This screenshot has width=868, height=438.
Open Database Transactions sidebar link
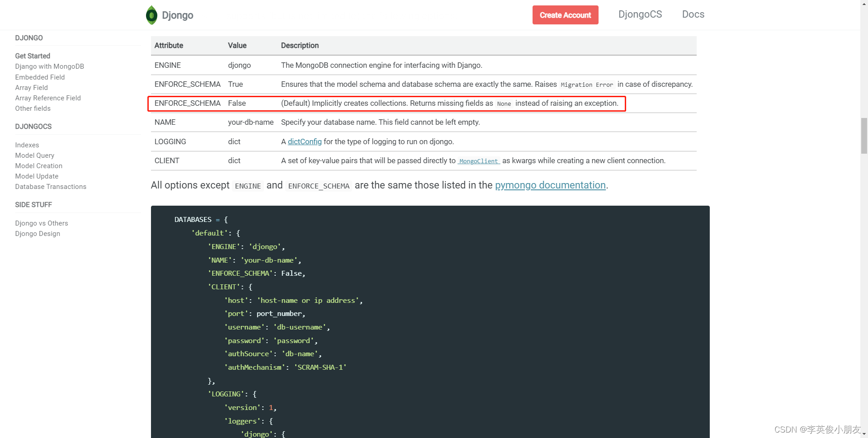(51, 187)
